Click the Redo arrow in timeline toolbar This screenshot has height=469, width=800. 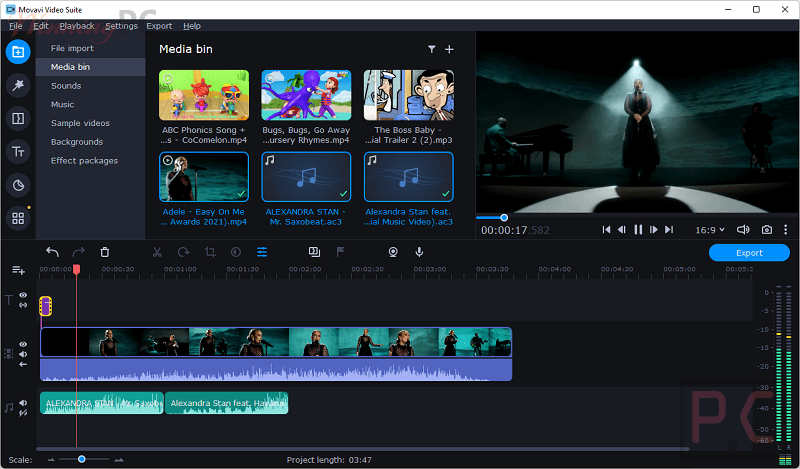pos(79,252)
